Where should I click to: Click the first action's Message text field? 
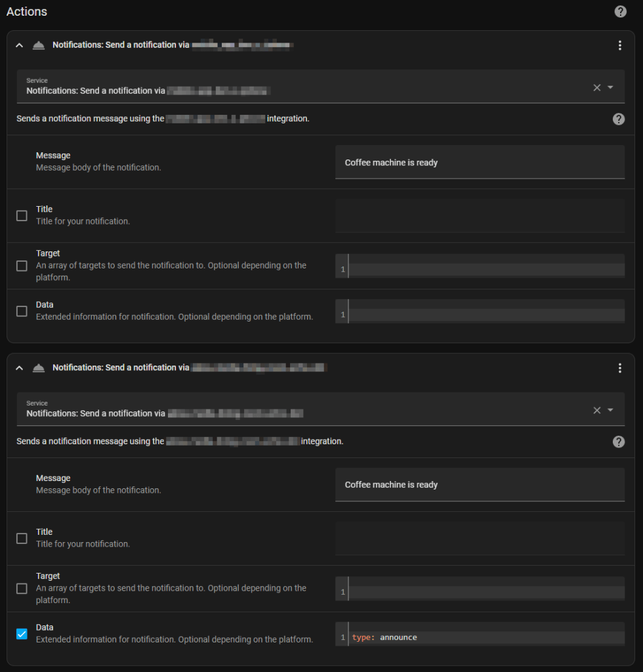(x=480, y=162)
